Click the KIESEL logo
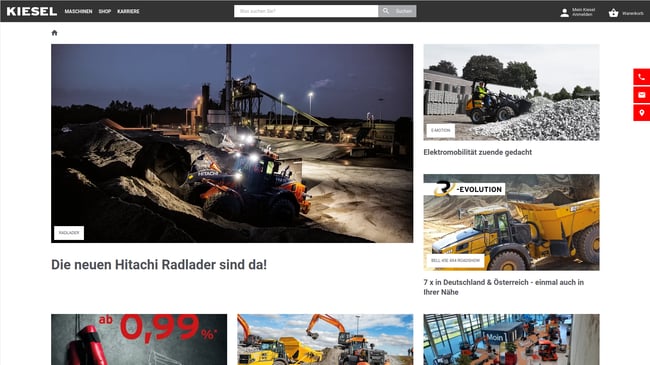The image size is (650, 365). click(32, 11)
